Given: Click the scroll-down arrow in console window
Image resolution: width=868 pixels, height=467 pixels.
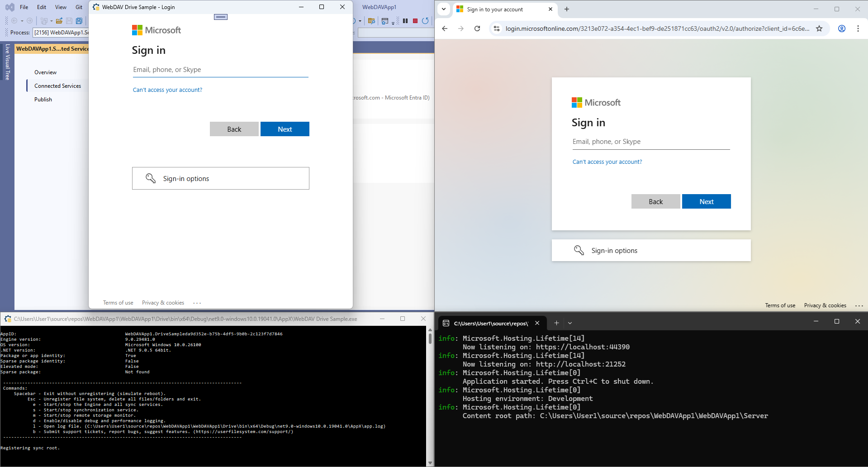Looking at the screenshot, I should (x=430, y=463).
